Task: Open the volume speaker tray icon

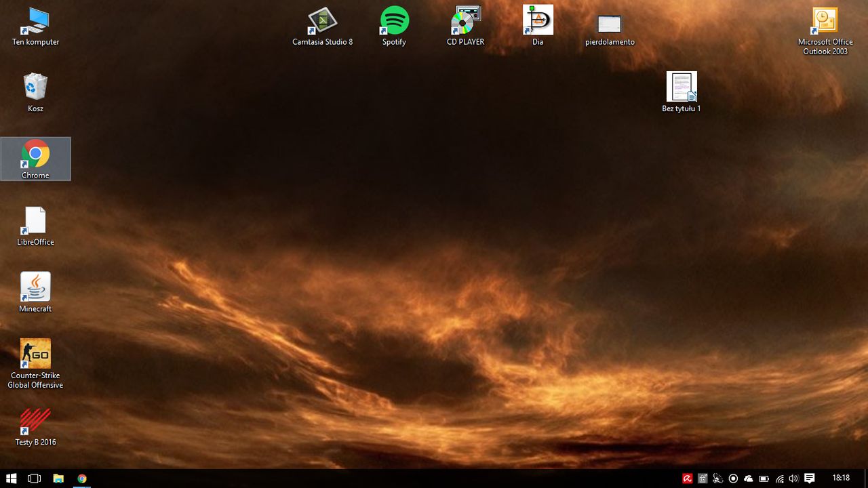Action: [793, 479]
